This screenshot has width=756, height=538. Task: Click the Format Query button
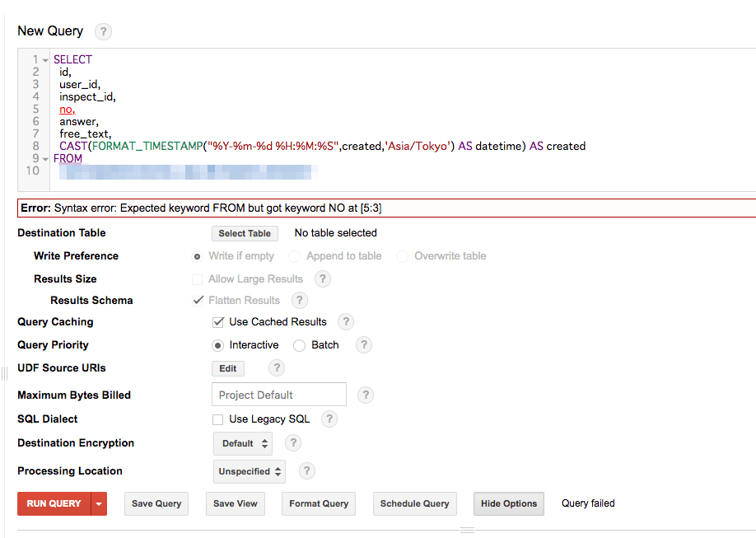pyautogui.click(x=319, y=503)
